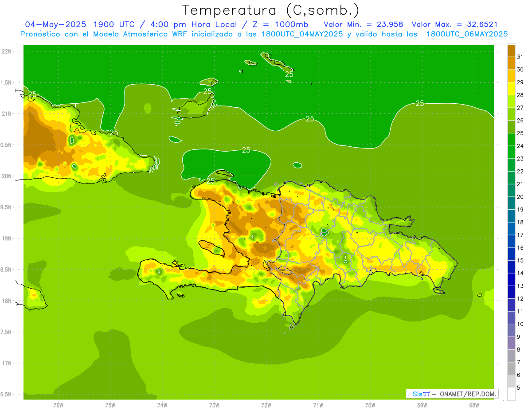This screenshot has height=411, width=532.
Task: Click the 19N latitude axis label
Action: pyautogui.click(x=7, y=239)
